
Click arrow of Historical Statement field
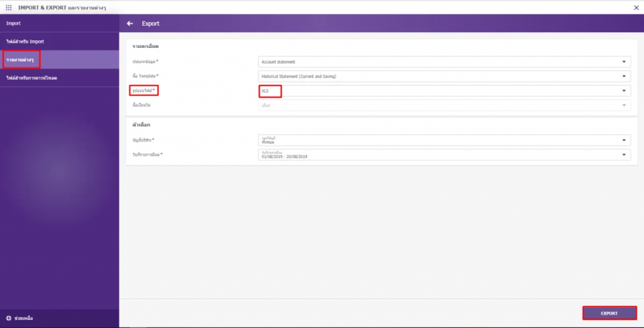point(624,76)
